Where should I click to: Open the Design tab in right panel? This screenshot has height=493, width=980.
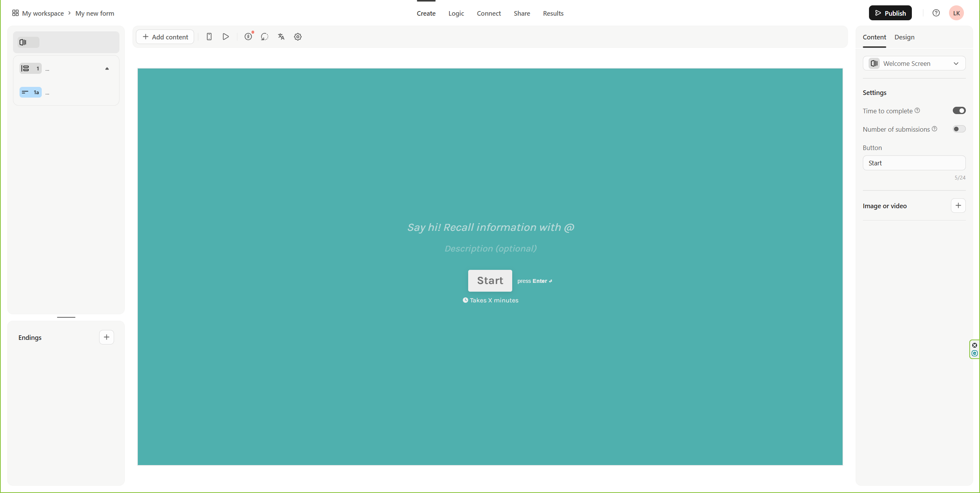point(904,37)
